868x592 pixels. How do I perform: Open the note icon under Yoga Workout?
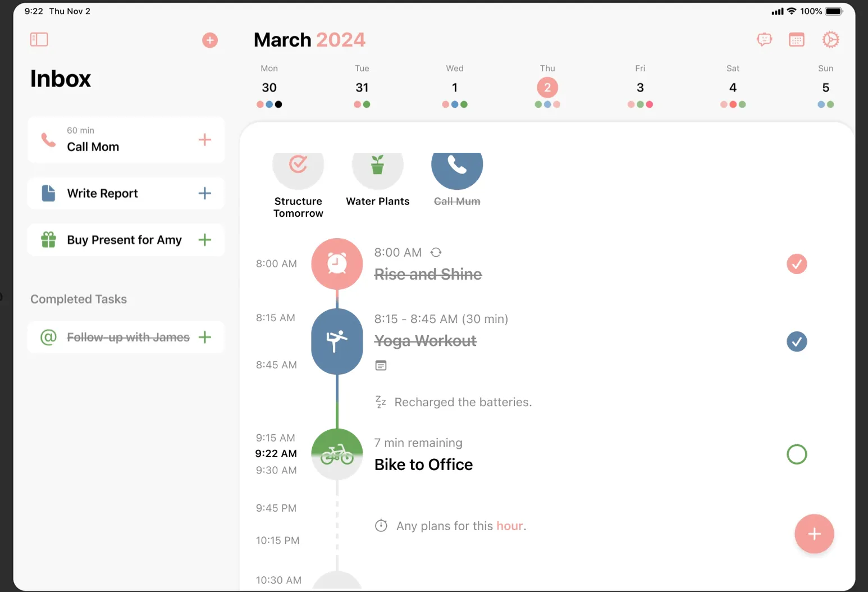381,366
